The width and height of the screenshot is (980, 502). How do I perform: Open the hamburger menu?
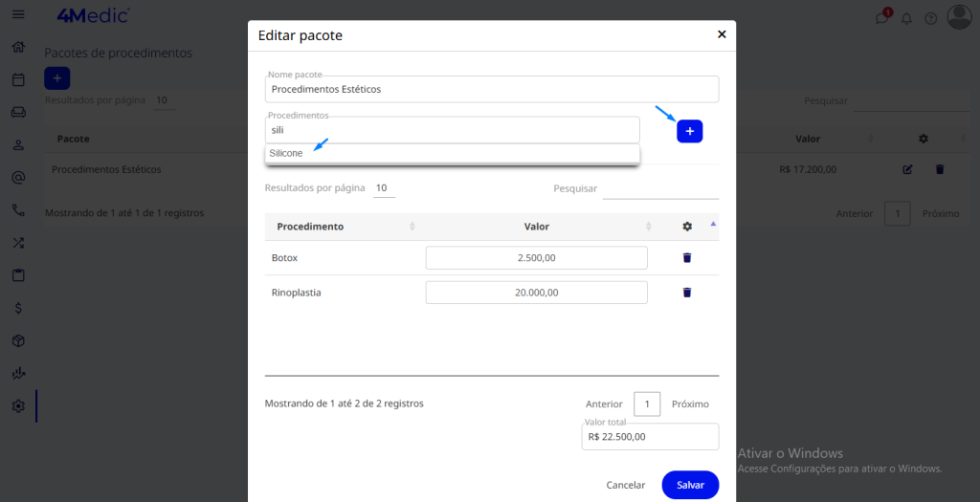click(x=18, y=13)
